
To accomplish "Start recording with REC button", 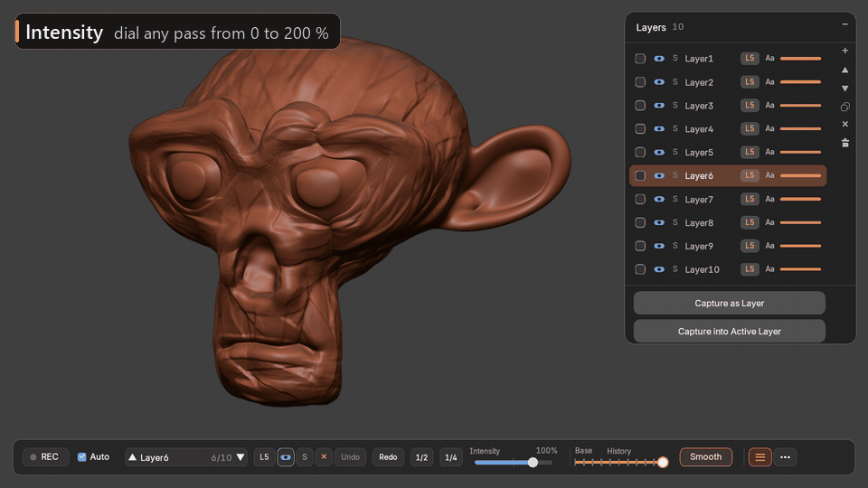I will [x=45, y=457].
